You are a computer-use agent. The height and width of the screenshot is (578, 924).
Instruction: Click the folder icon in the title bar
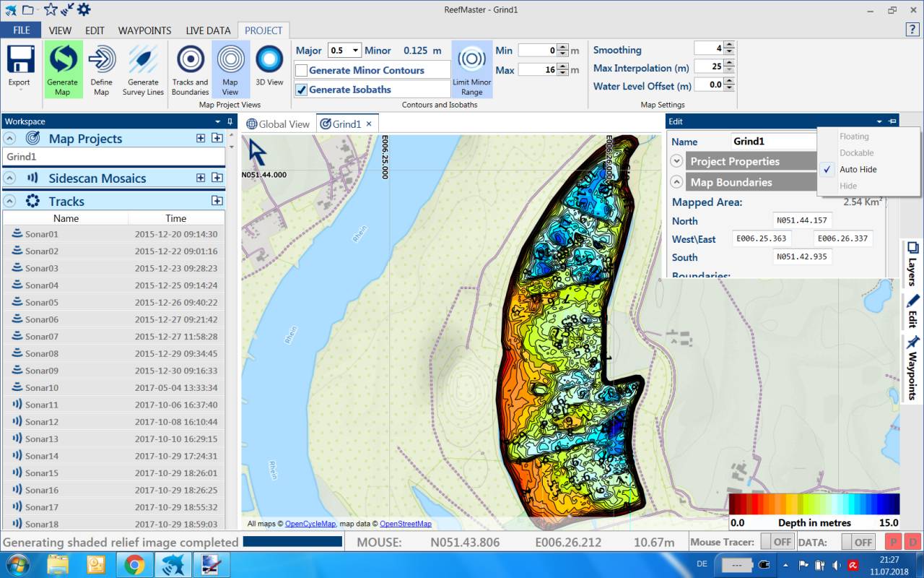(x=29, y=9)
